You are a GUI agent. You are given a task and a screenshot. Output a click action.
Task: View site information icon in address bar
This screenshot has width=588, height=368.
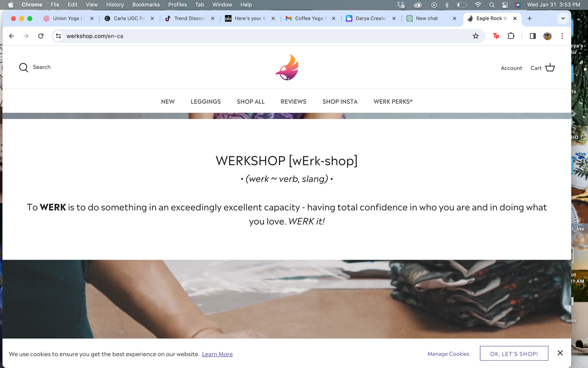[x=58, y=36]
